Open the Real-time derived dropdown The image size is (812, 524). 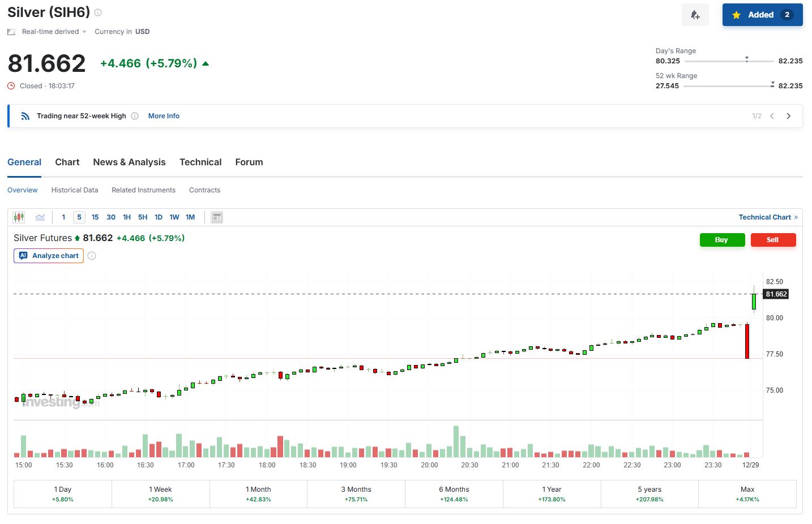[54, 32]
